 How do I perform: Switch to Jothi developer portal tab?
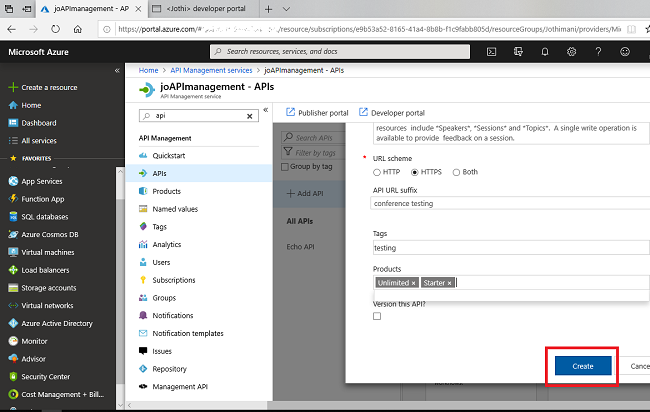203,9
